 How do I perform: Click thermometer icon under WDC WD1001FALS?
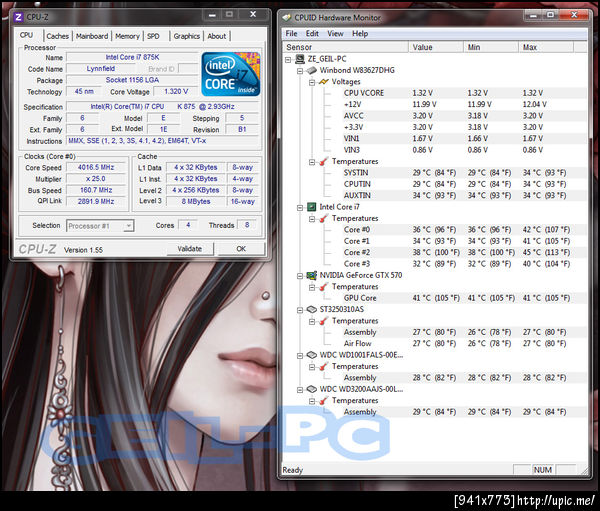pos(324,366)
